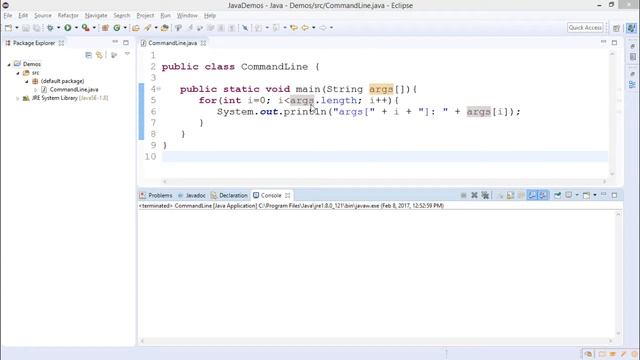Screen dimensions: 640x360
Task: Toggle Pin Console icon
Action: (x=557, y=196)
